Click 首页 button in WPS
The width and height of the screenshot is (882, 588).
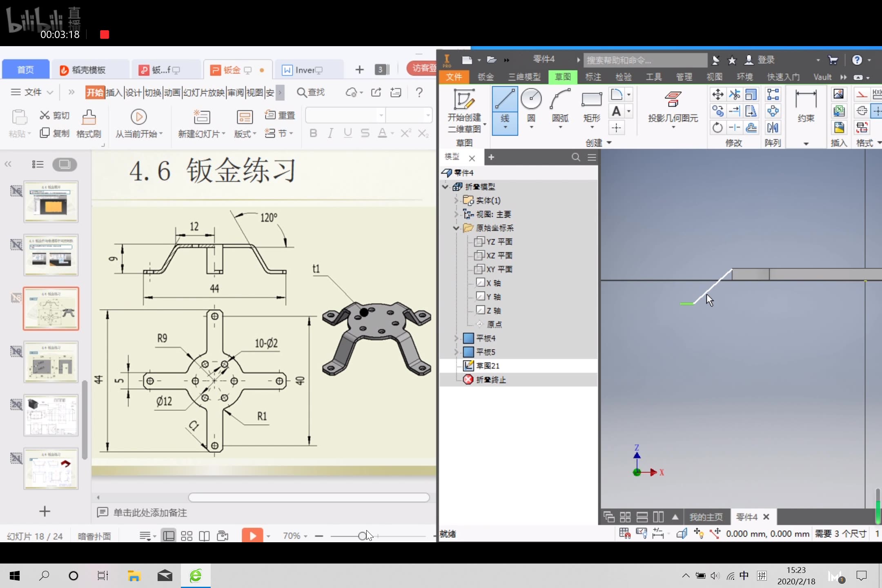click(25, 70)
